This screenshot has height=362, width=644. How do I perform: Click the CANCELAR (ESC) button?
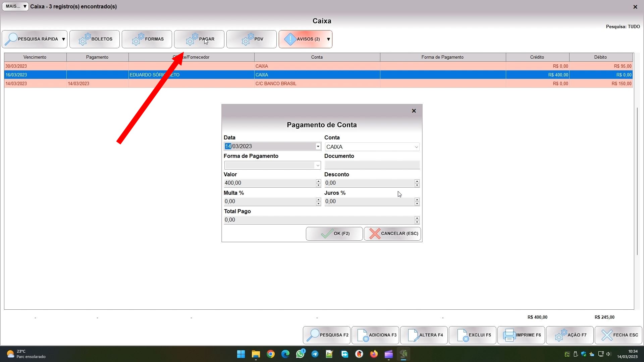pos(392,234)
